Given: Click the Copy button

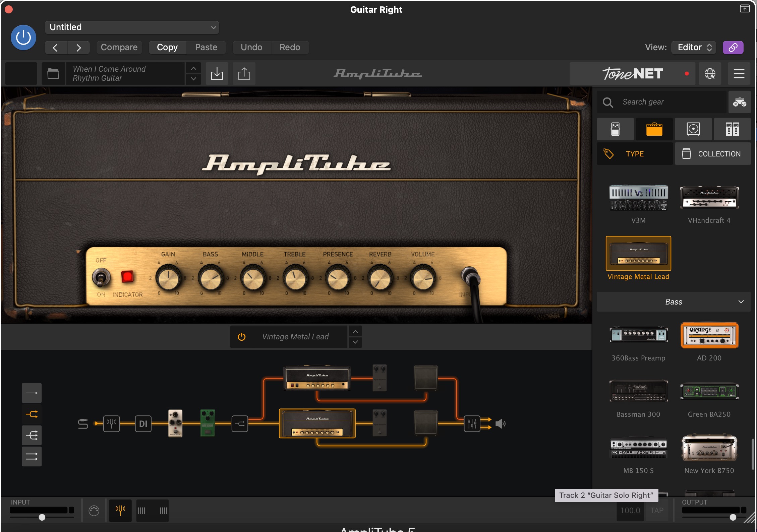Looking at the screenshot, I should [167, 48].
